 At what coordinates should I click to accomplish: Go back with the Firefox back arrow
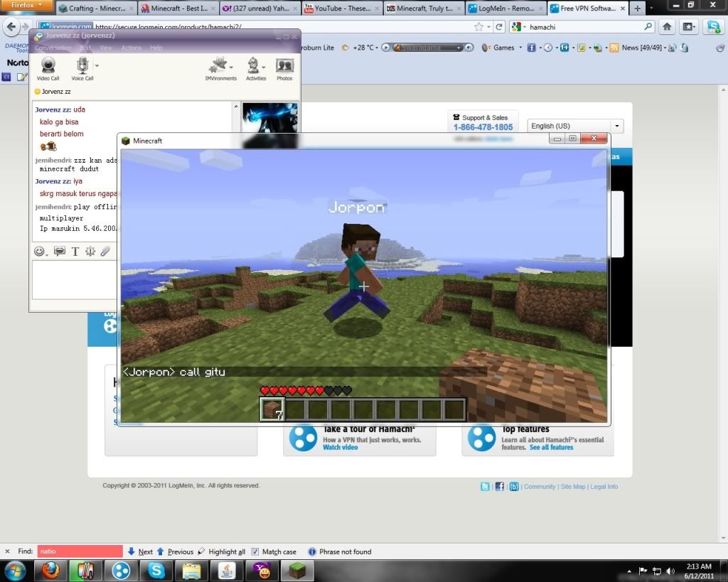[x=11, y=27]
